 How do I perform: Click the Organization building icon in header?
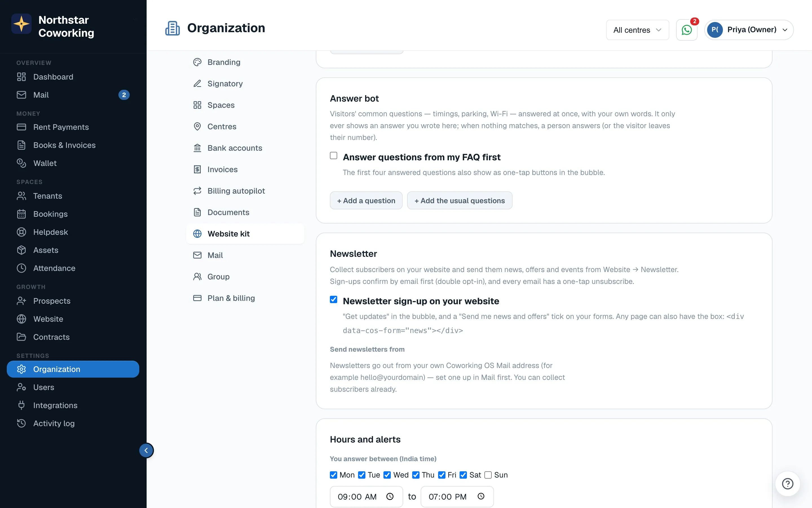pyautogui.click(x=173, y=28)
